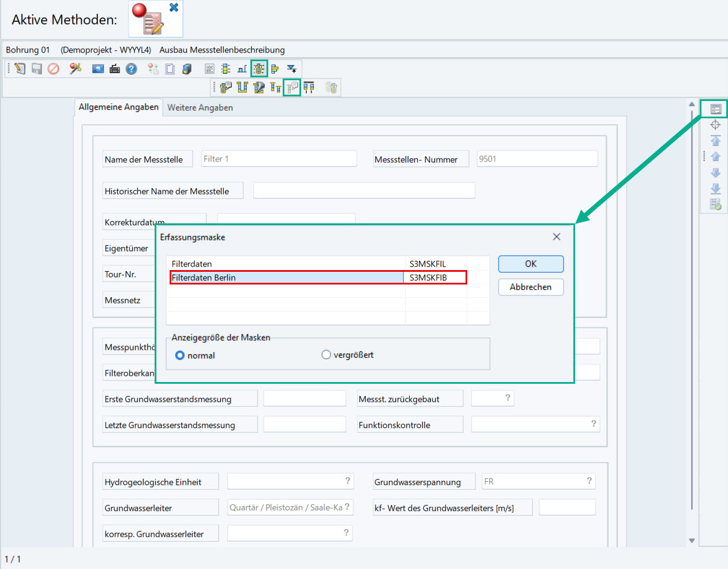728x569 pixels.
Task: Click the red cancel circle icon
Action: point(54,69)
